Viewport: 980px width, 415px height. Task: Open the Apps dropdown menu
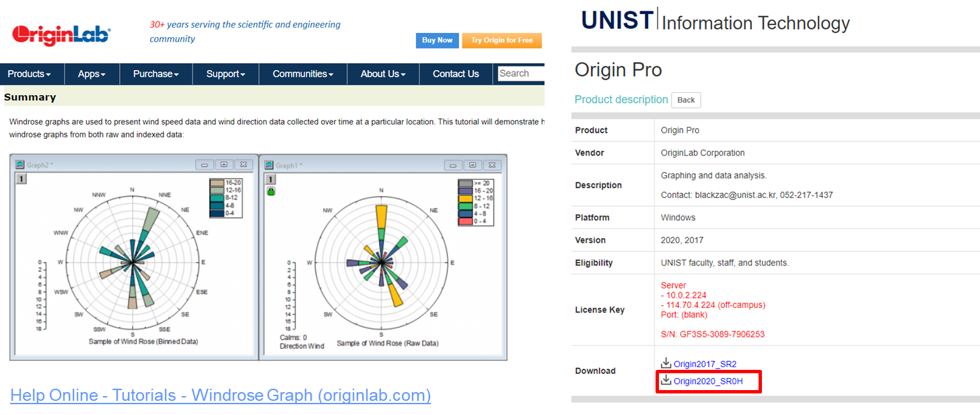point(92,74)
